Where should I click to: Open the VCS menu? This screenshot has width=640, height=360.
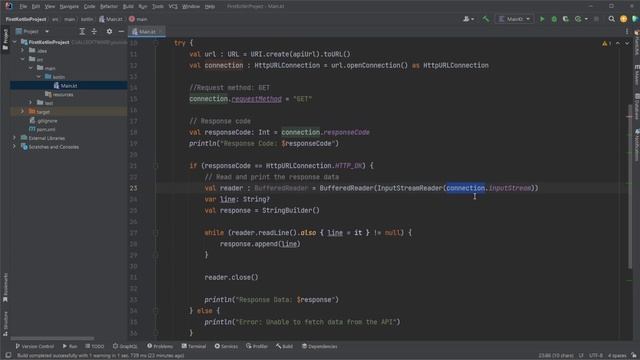click(173, 7)
